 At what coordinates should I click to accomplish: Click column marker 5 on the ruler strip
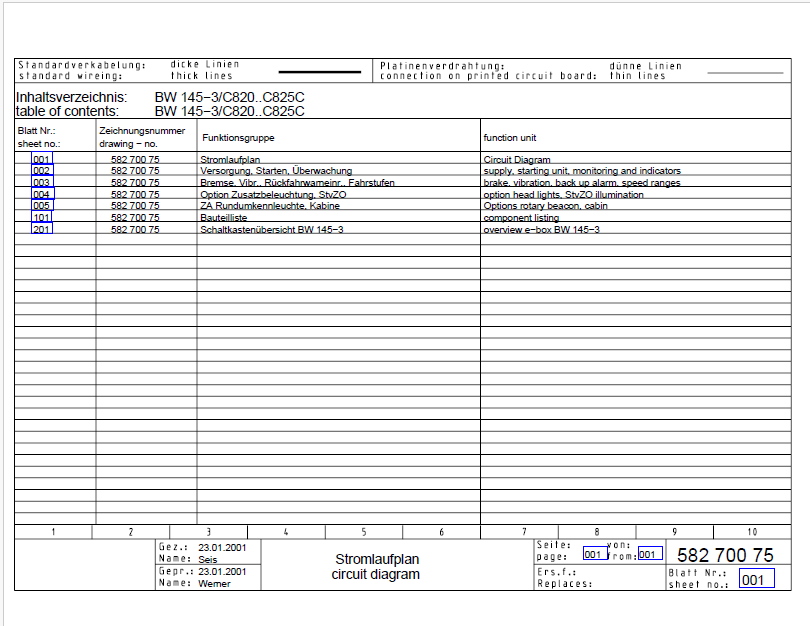click(x=364, y=532)
